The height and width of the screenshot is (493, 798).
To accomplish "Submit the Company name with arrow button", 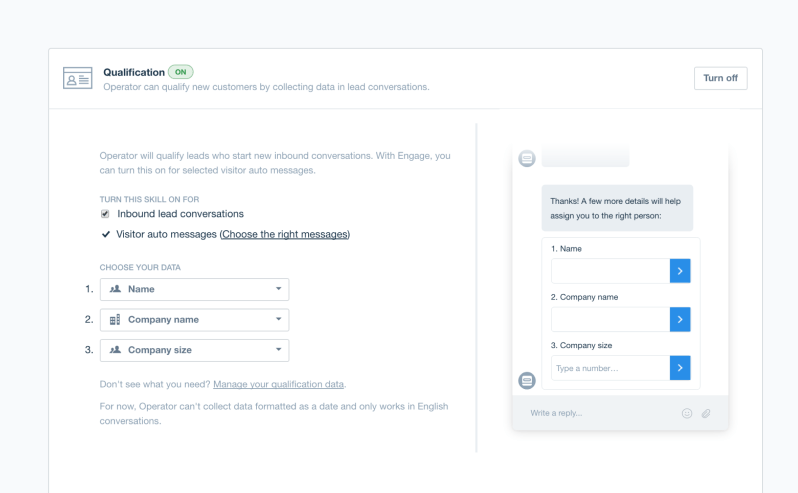I will pyautogui.click(x=680, y=319).
